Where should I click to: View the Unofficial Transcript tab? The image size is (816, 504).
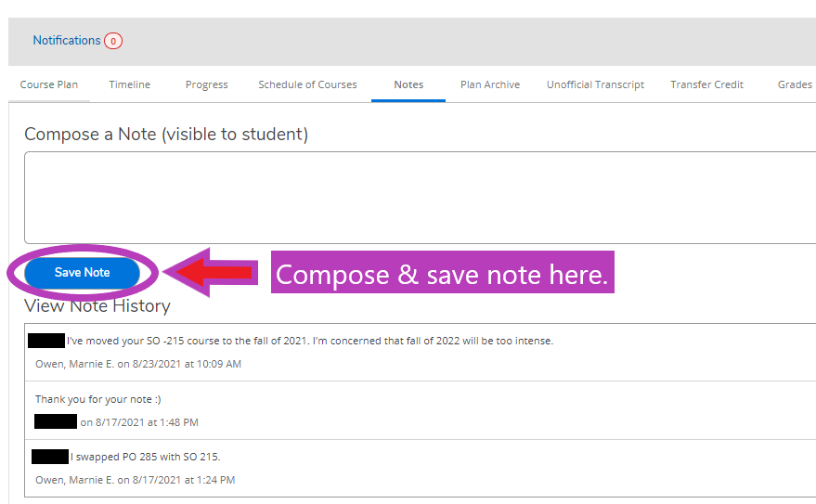[595, 84]
